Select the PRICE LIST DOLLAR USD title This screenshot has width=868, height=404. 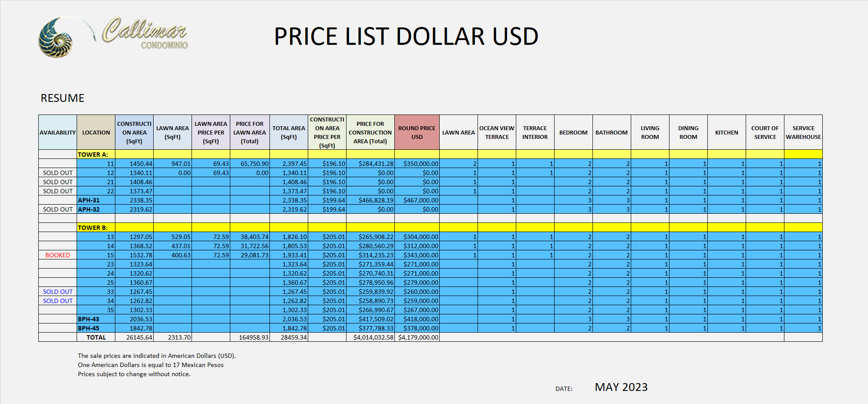tap(406, 36)
